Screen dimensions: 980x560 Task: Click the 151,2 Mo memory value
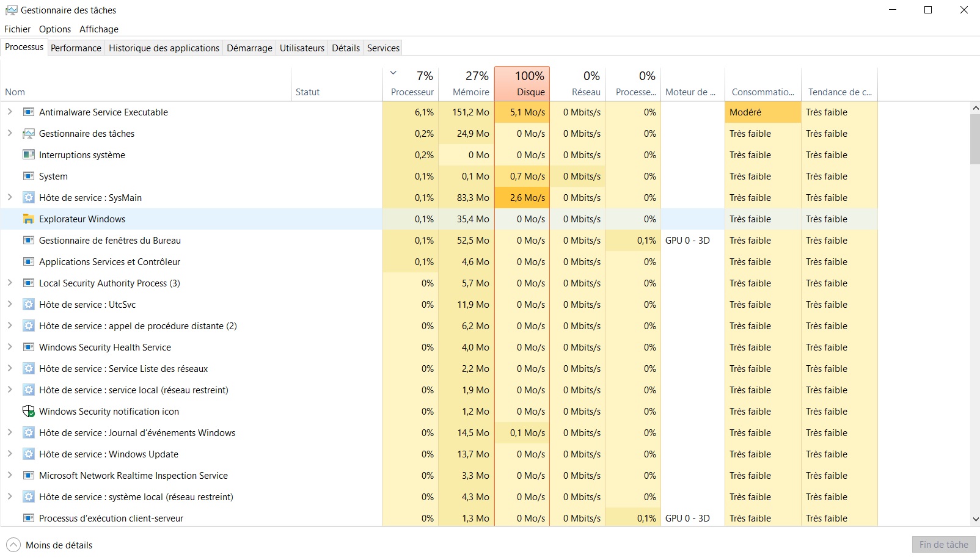point(470,112)
